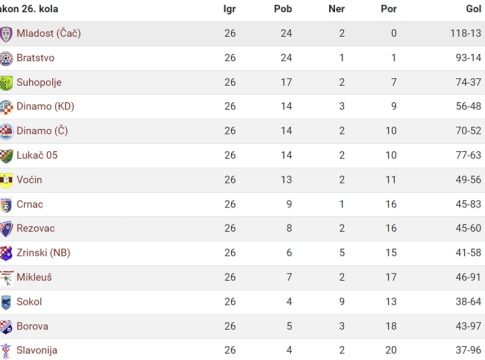Open the Mikleuš team link

(x=34, y=277)
